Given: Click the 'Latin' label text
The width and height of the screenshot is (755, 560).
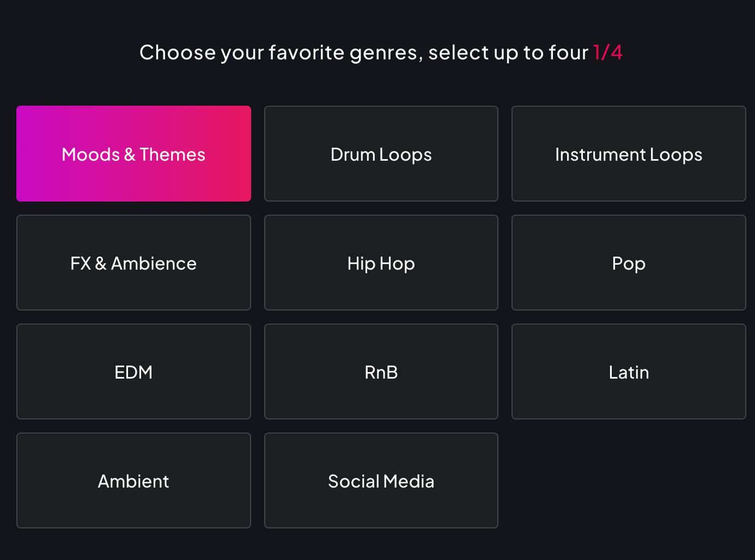Looking at the screenshot, I should point(629,373).
